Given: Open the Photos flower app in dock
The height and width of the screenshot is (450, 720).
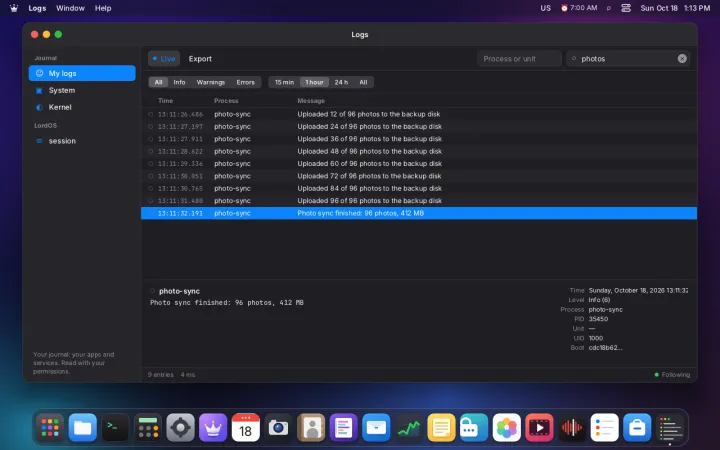Looking at the screenshot, I should (x=506, y=428).
